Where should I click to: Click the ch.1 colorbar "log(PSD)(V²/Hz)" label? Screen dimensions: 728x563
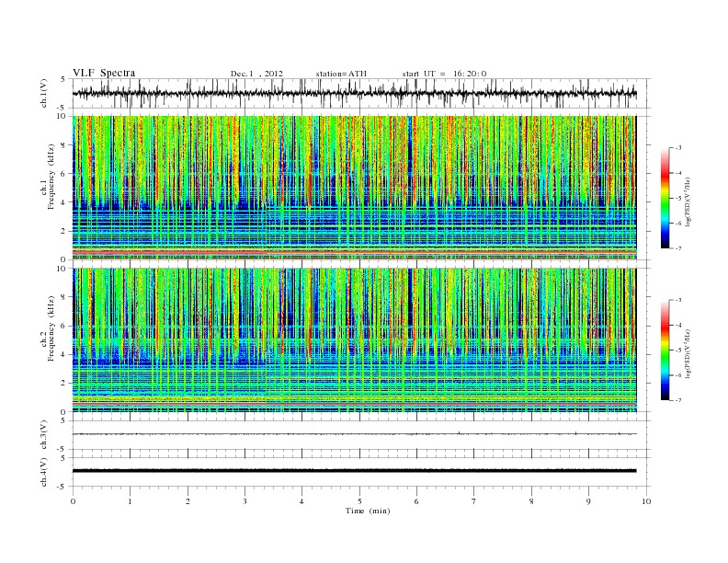coord(688,202)
